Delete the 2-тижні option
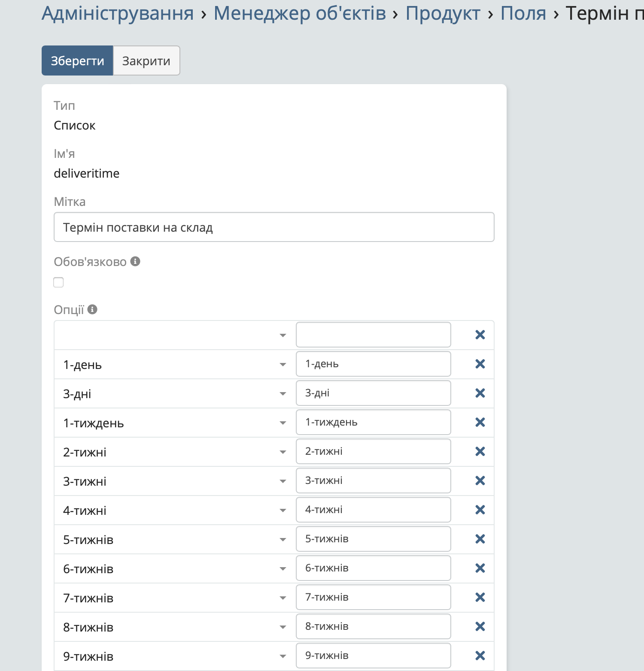This screenshot has width=644, height=671. (x=480, y=452)
